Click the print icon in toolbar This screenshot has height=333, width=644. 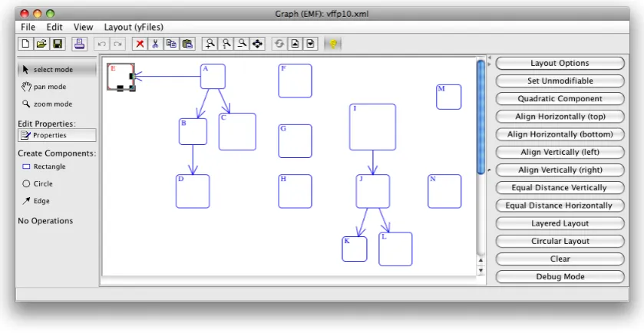80,44
